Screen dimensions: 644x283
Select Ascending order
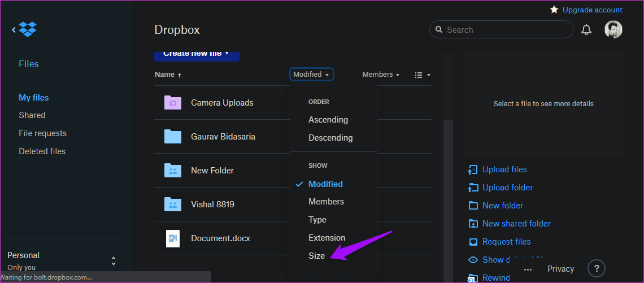(328, 120)
